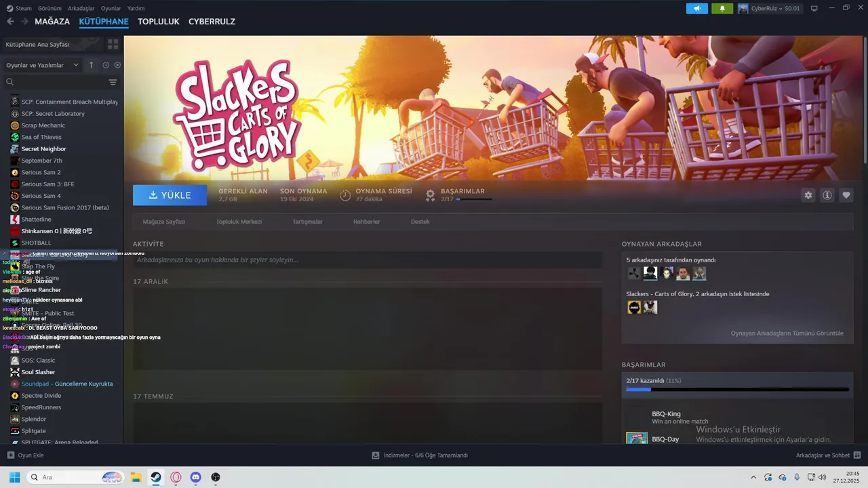Add game to favorites heart icon
This screenshot has width=868, height=488.
846,195
